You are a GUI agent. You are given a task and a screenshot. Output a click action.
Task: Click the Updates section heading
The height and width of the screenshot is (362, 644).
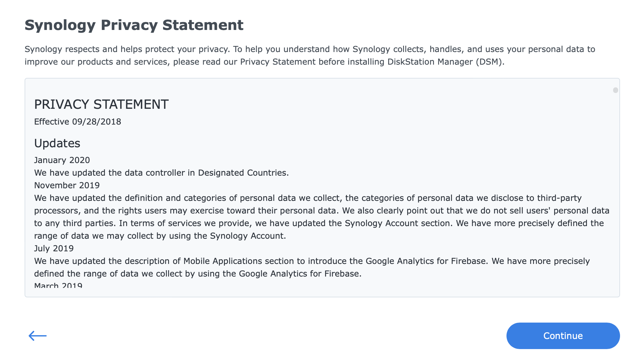pos(57,143)
